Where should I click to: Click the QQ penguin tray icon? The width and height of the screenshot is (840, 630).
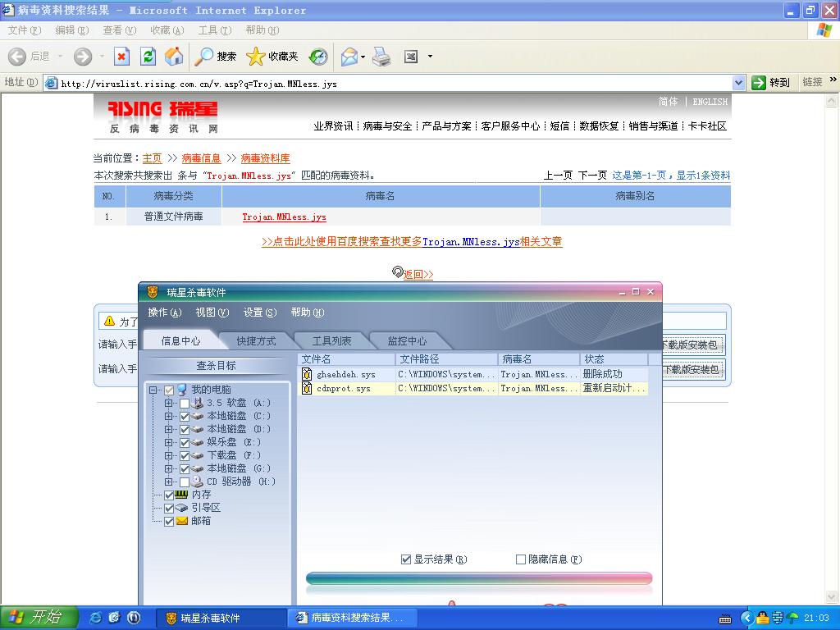(762, 618)
